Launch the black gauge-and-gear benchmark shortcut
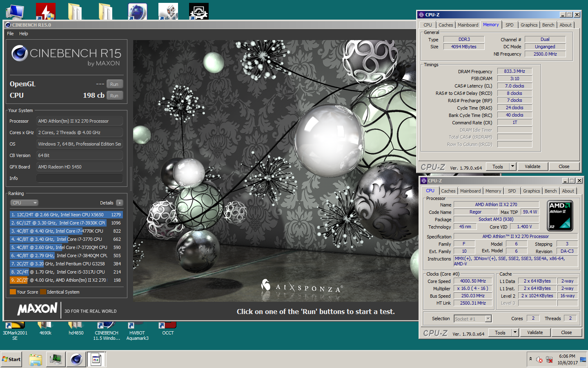 (x=199, y=12)
